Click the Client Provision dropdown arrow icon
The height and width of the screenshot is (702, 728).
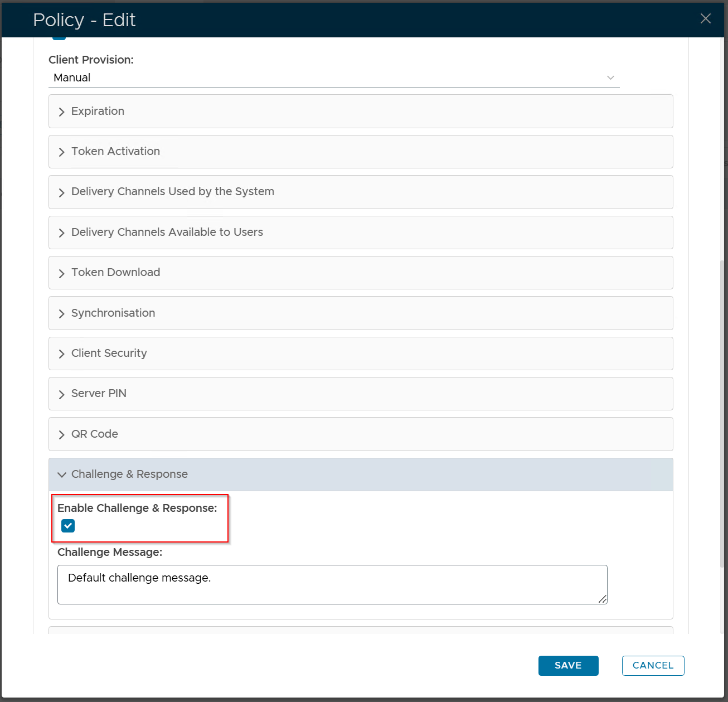coord(610,78)
